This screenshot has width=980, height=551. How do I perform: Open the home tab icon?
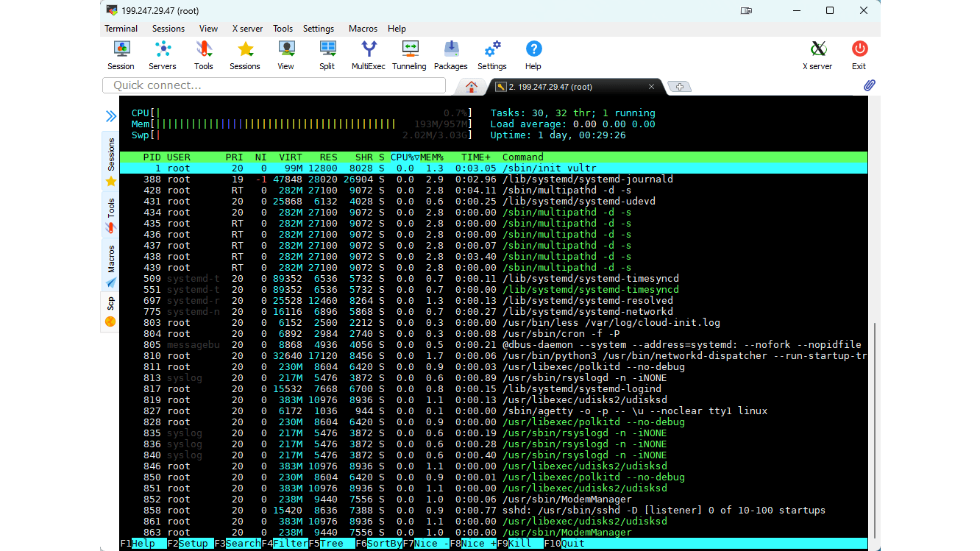pyautogui.click(x=472, y=87)
